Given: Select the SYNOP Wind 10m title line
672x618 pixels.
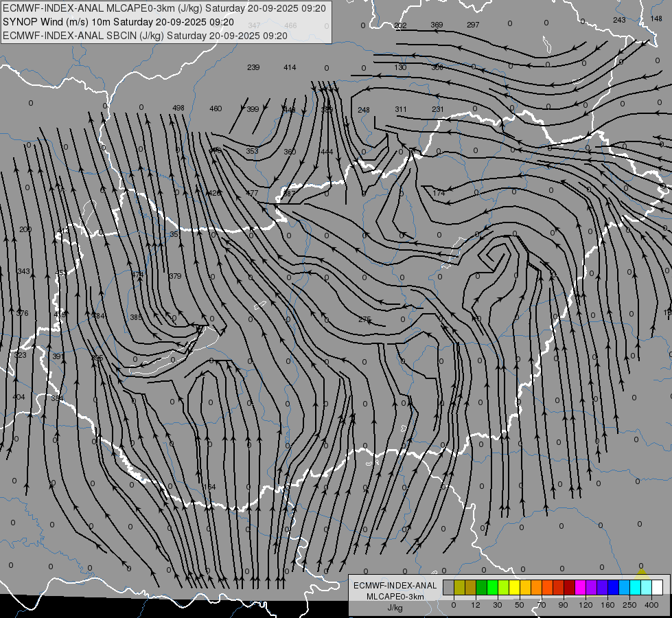Looking at the screenshot, I should click(x=118, y=22).
